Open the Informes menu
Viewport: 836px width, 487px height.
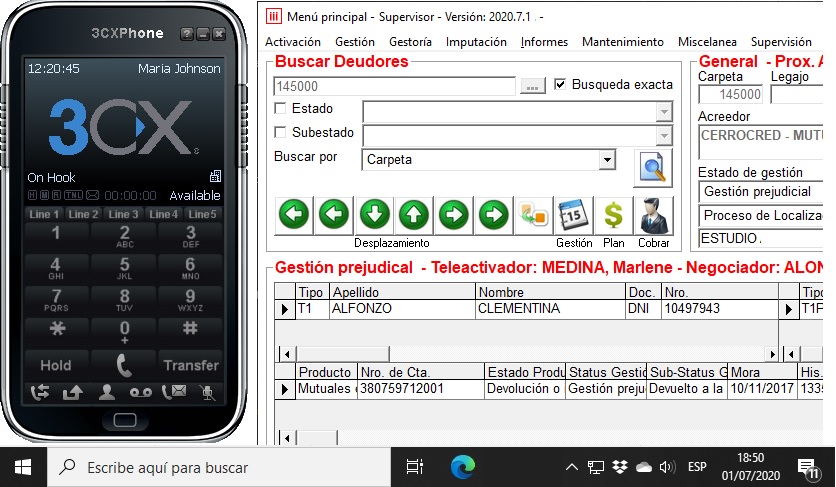(544, 42)
